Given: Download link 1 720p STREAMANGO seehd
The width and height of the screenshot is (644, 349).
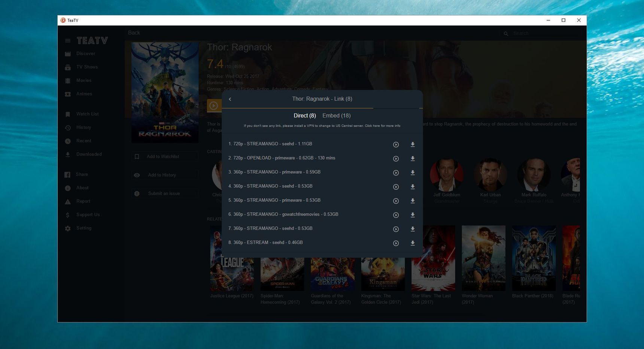Looking at the screenshot, I should [x=413, y=145].
